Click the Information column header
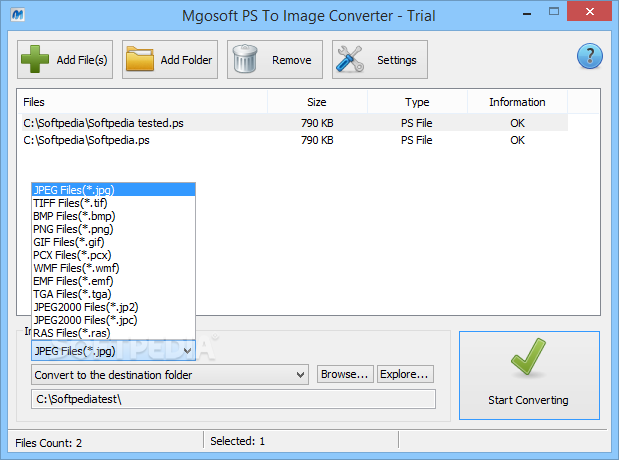This screenshot has width=619, height=460. pos(518,102)
